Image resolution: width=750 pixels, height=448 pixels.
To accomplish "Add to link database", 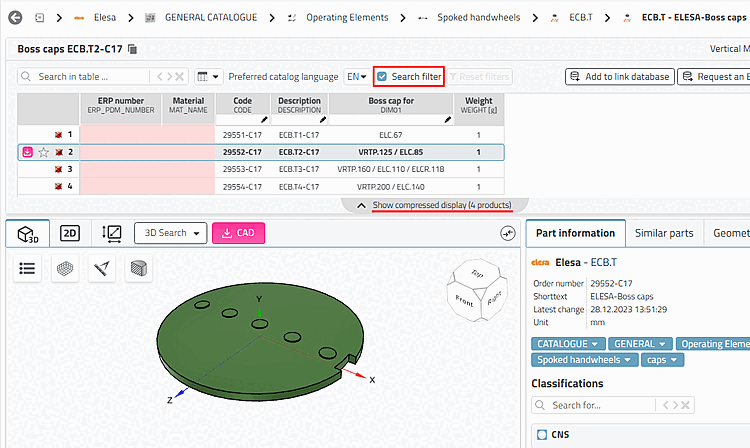I will pyautogui.click(x=620, y=76).
